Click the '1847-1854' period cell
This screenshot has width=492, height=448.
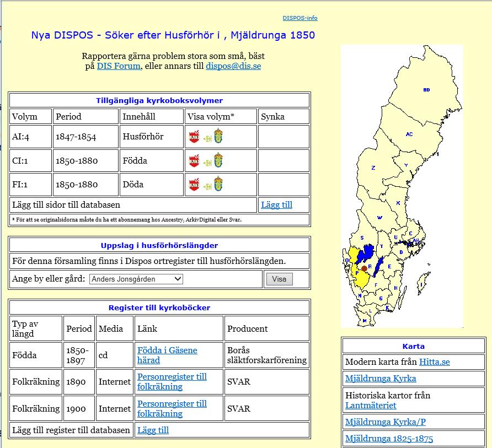(85, 137)
